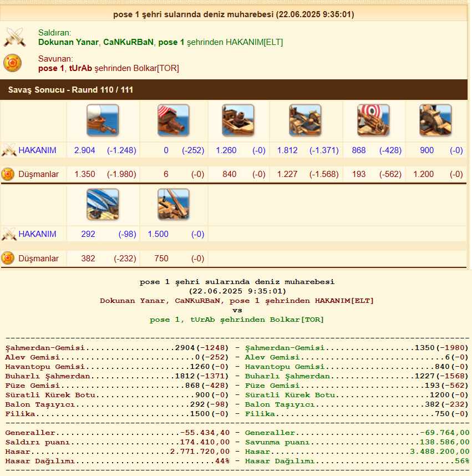The width and height of the screenshot is (472, 476).
Task: Select the rocket ship target icon
Action: point(373,120)
